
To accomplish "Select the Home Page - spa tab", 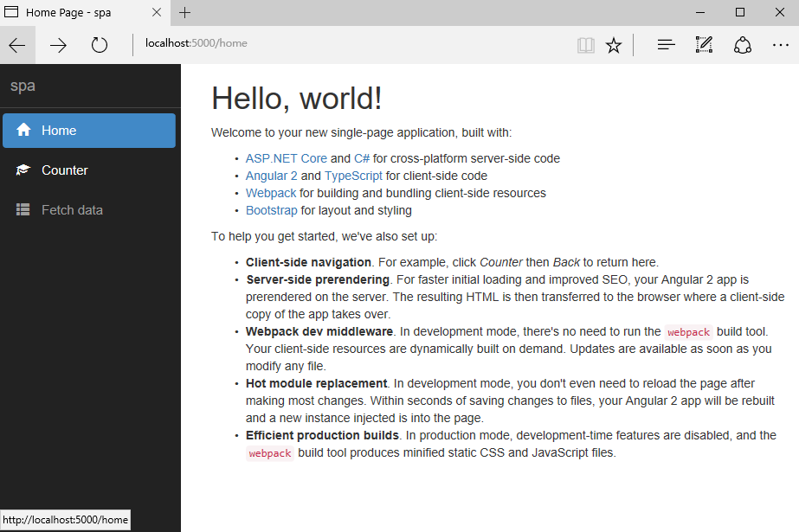I will 85,13.
